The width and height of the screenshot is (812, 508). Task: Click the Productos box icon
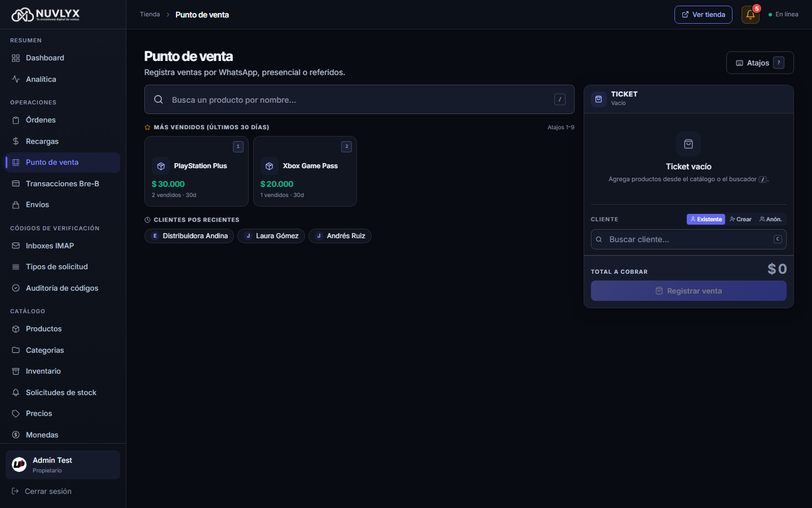pyautogui.click(x=16, y=329)
